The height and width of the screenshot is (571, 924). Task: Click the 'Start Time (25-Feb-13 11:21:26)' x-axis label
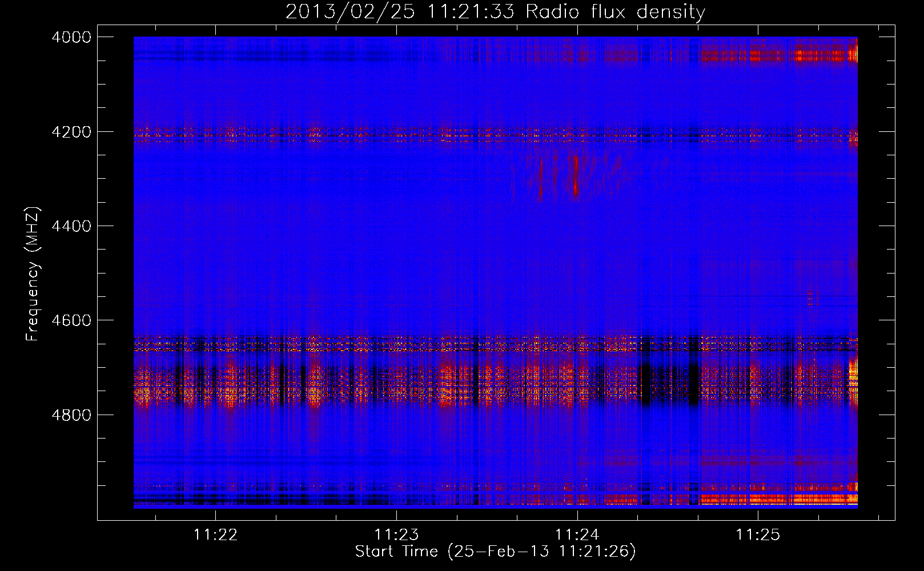point(495,552)
